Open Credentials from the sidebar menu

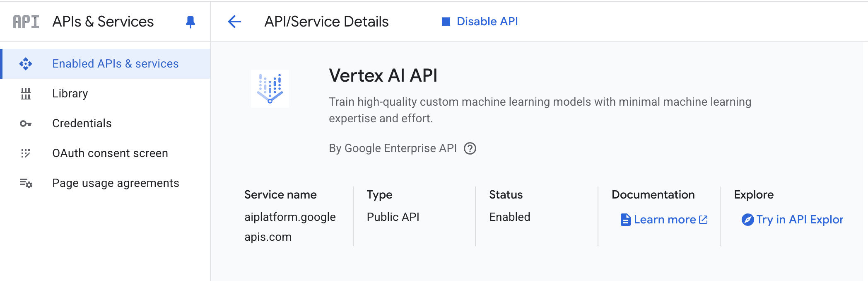(82, 123)
